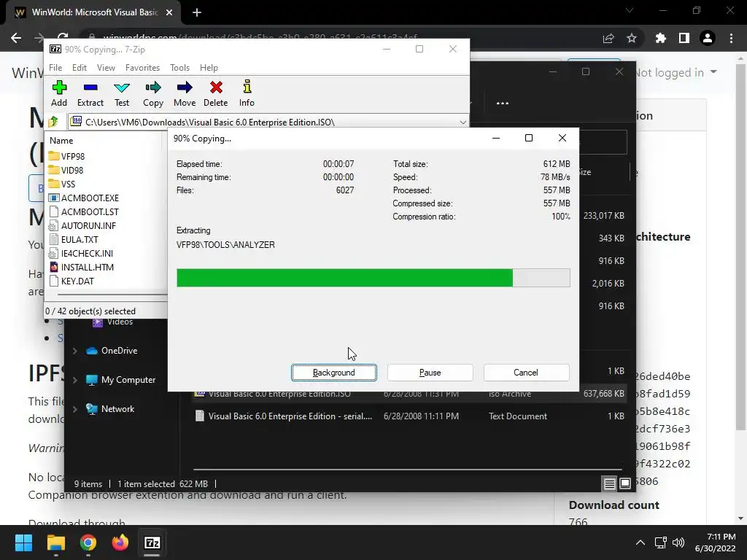Click the Add toolbar icon in 7-Zip
The width and height of the screenshot is (747, 560).
59,93
